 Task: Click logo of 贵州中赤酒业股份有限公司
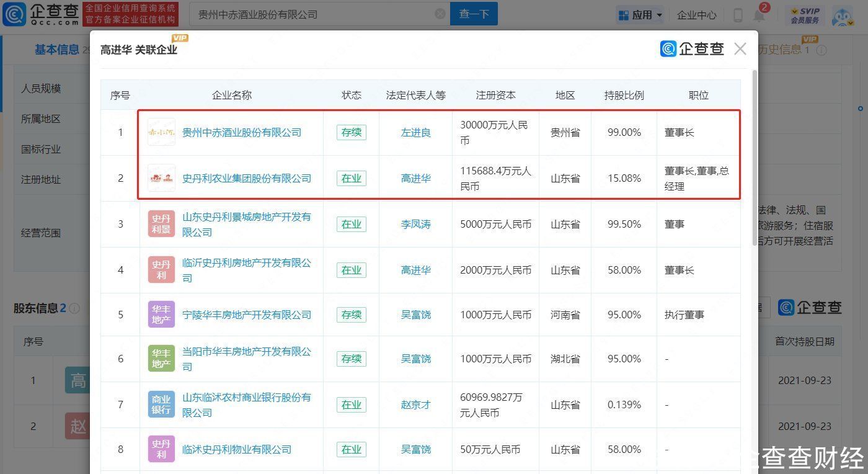pyautogui.click(x=161, y=132)
